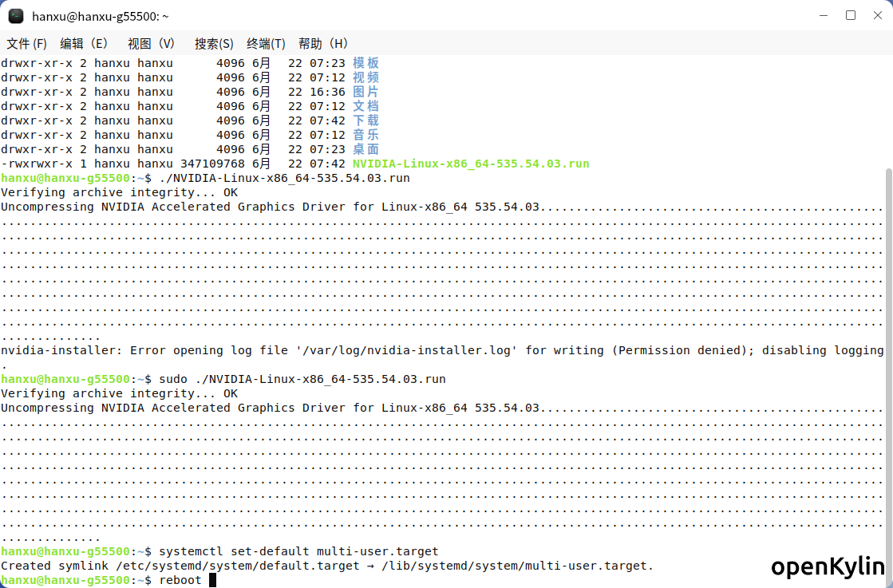Click the green NVIDIA .run filename in listing
Image resolution: width=893 pixels, height=588 pixels.
471,164
